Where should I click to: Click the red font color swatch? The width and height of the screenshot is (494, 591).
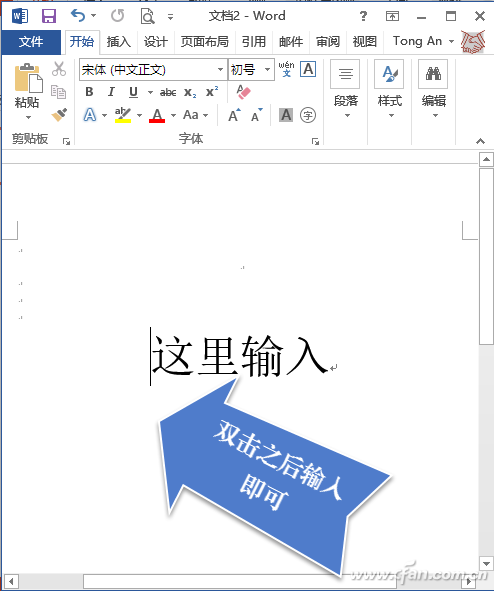(x=157, y=115)
